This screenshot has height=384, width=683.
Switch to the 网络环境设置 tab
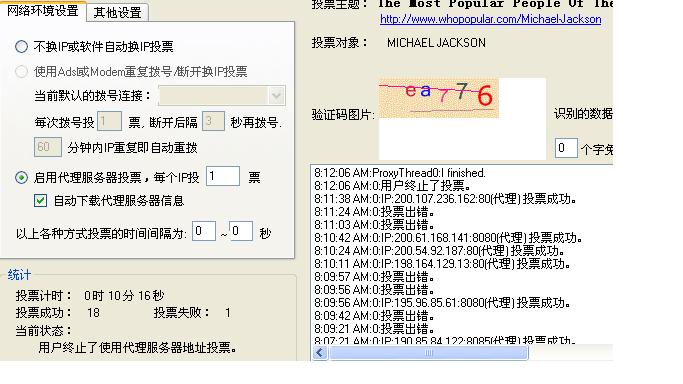[43, 10]
